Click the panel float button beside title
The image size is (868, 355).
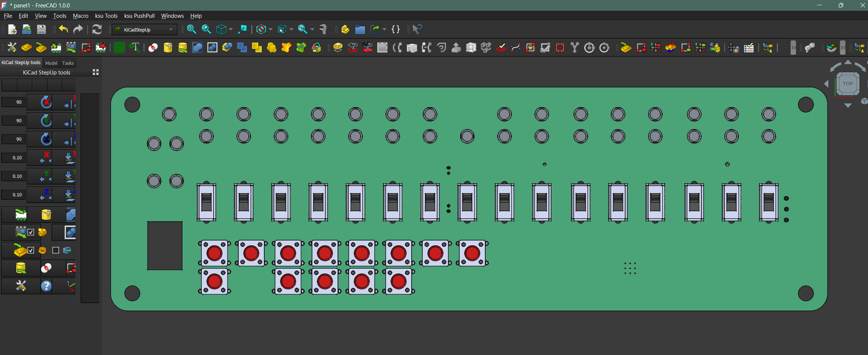95,72
